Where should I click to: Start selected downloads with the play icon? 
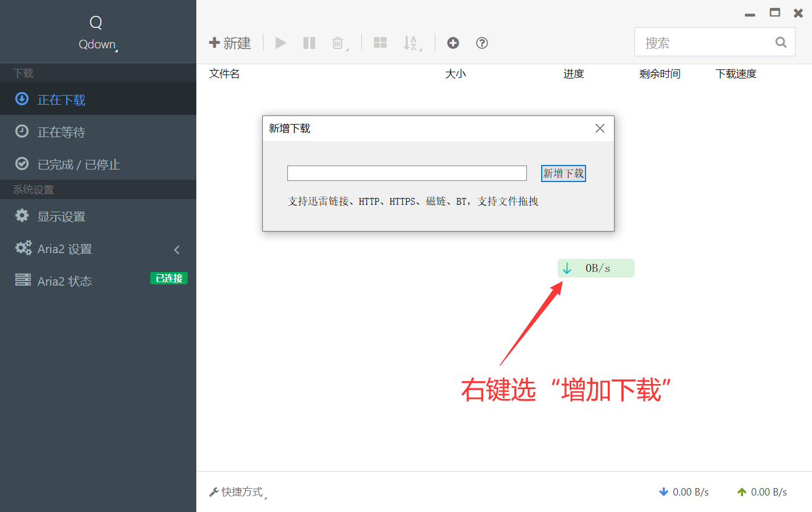(281, 43)
